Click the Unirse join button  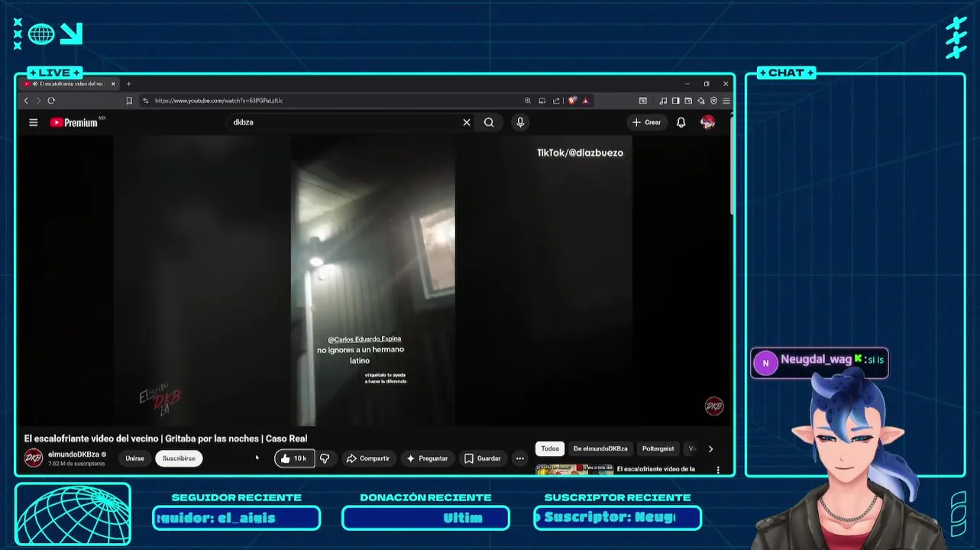[x=134, y=458]
